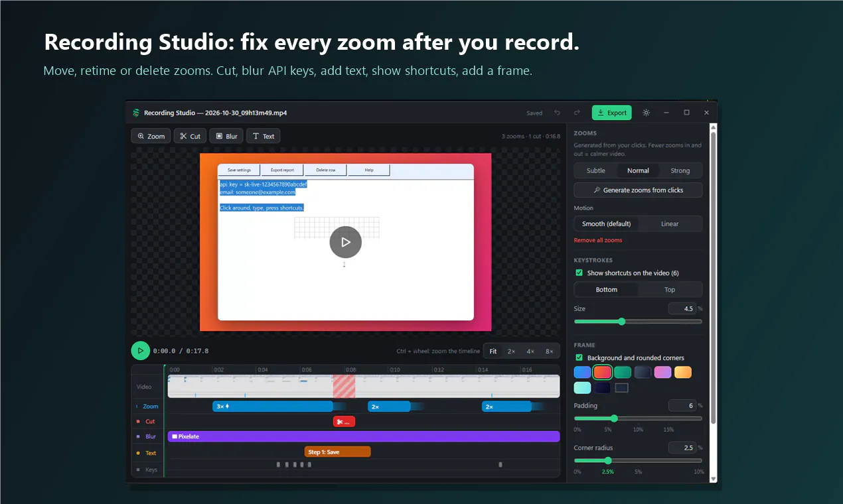Click the video thumbnail strip in timeline
The height and width of the screenshot is (504, 843).
pos(364,386)
